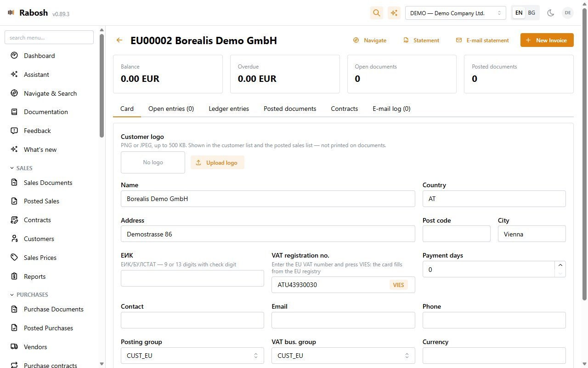Click the Posted Sales file-check icon
The image size is (588, 368).
(14, 201)
